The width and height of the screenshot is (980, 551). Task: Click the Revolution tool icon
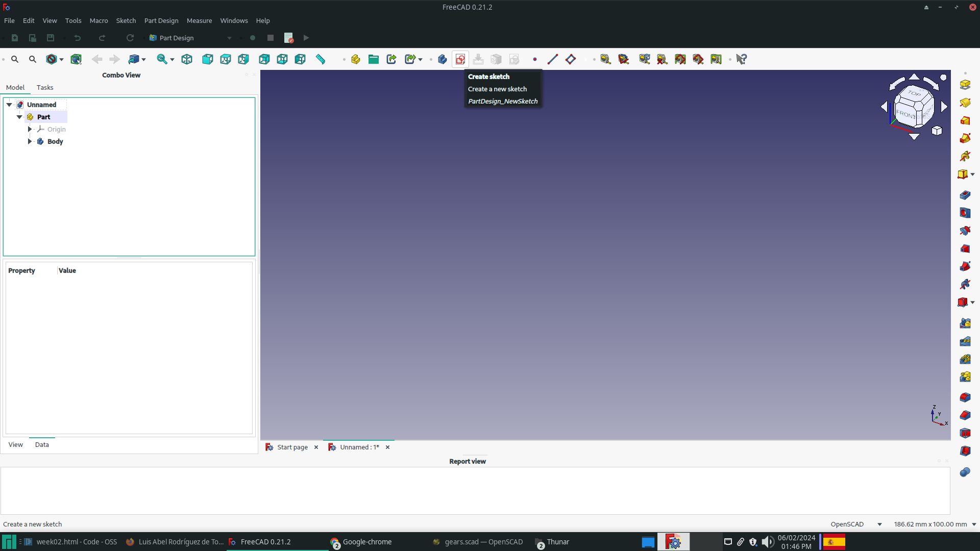pyautogui.click(x=965, y=103)
